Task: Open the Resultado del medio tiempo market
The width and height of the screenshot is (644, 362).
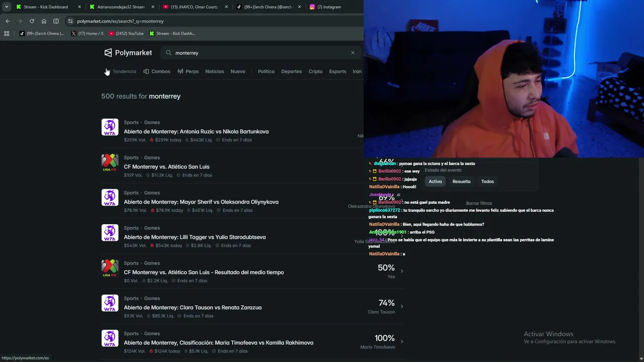Action: (204, 272)
